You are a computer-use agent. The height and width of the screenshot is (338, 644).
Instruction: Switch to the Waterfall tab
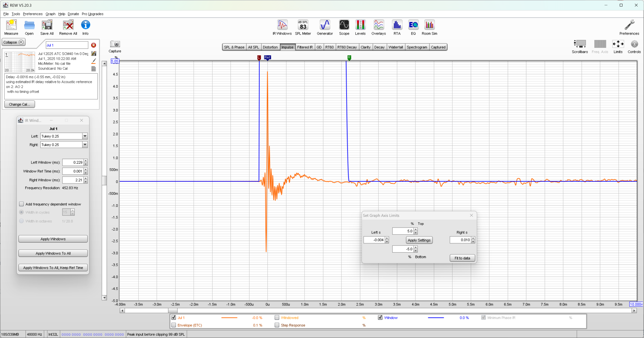click(x=396, y=47)
